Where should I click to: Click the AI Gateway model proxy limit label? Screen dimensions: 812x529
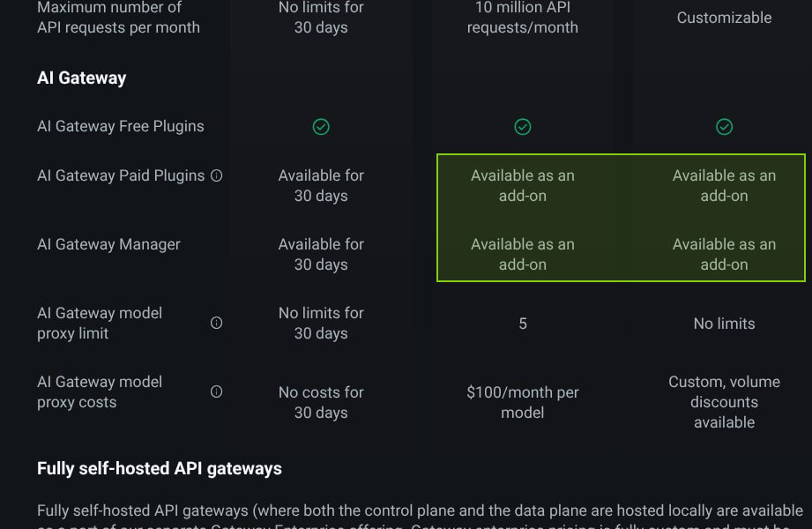(x=100, y=323)
